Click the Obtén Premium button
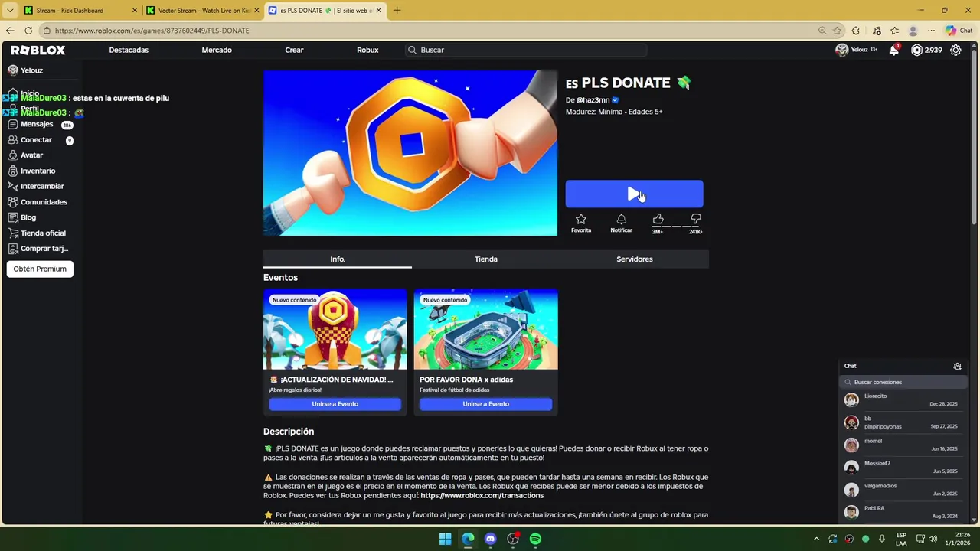980x551 pixels. (40, 269)
